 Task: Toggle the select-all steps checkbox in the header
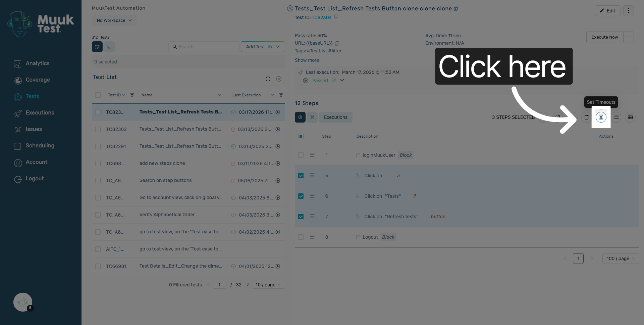[x=301, y=136]
